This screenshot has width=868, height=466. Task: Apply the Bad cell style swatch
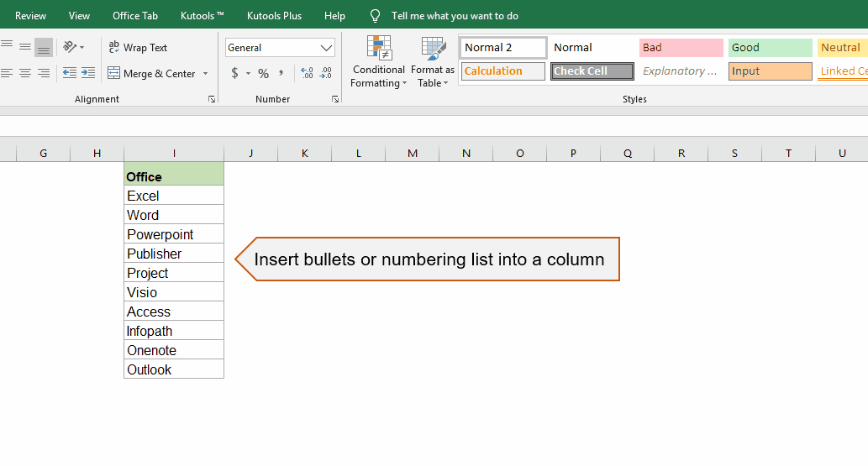(x=681, y=48)
